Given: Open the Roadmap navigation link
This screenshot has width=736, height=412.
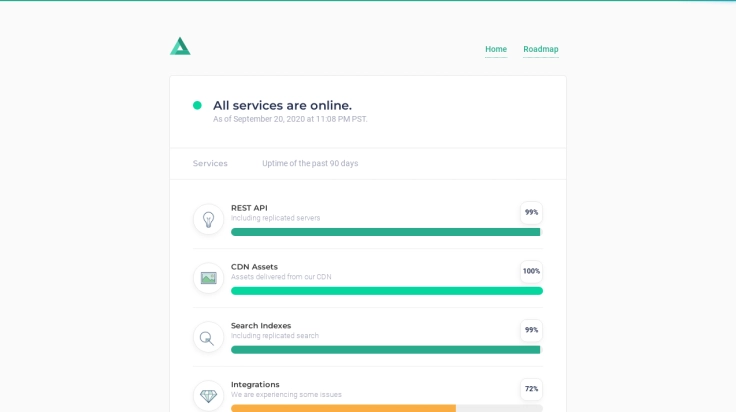Looking at the screenshot, I should pyautogui.click(x=541, y=49).
